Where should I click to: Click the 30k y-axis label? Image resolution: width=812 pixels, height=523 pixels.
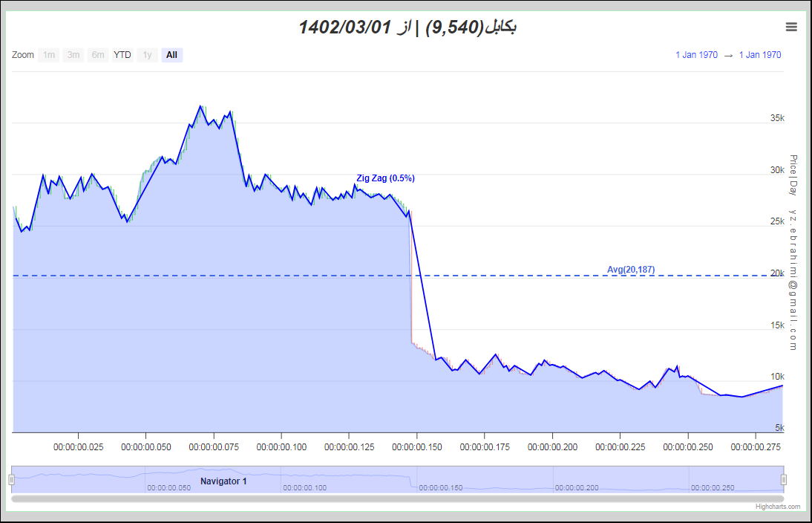(777, 170)
